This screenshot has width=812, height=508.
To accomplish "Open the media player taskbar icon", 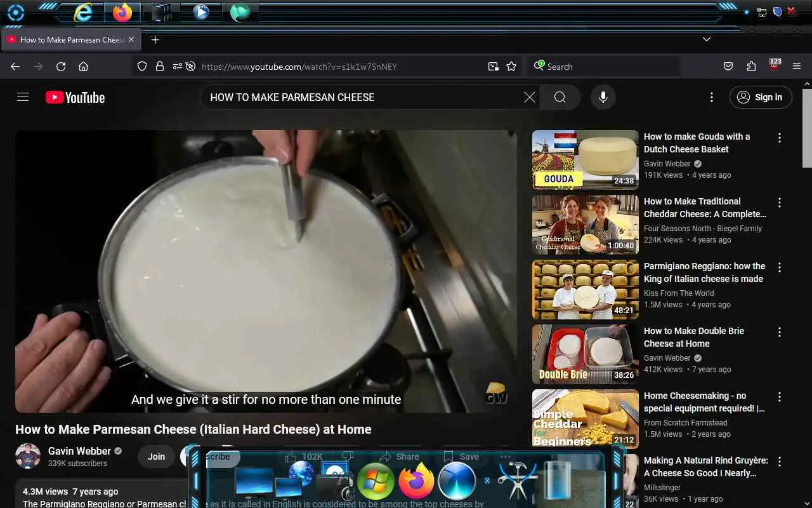I will point(201,12).
